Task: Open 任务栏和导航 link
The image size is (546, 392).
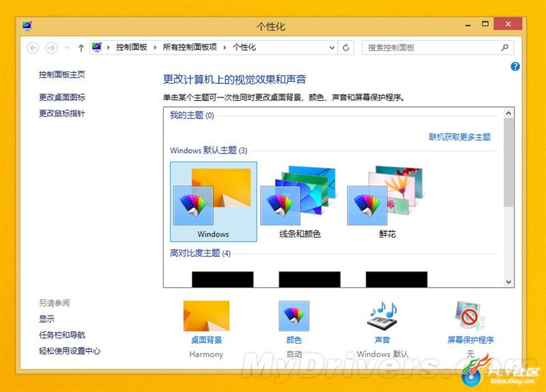Action: pyautogui.click(x=62, y=335)
